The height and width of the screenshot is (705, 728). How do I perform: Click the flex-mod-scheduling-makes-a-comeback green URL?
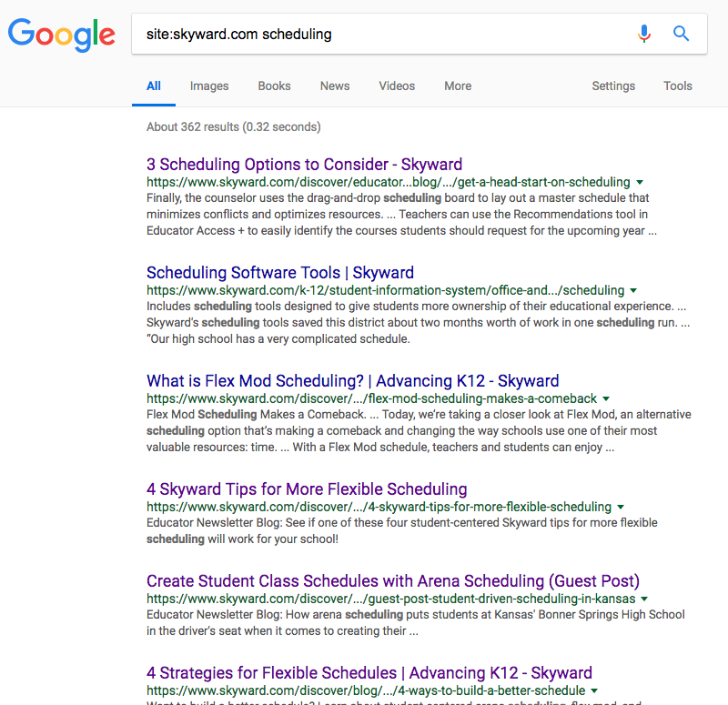371,398
